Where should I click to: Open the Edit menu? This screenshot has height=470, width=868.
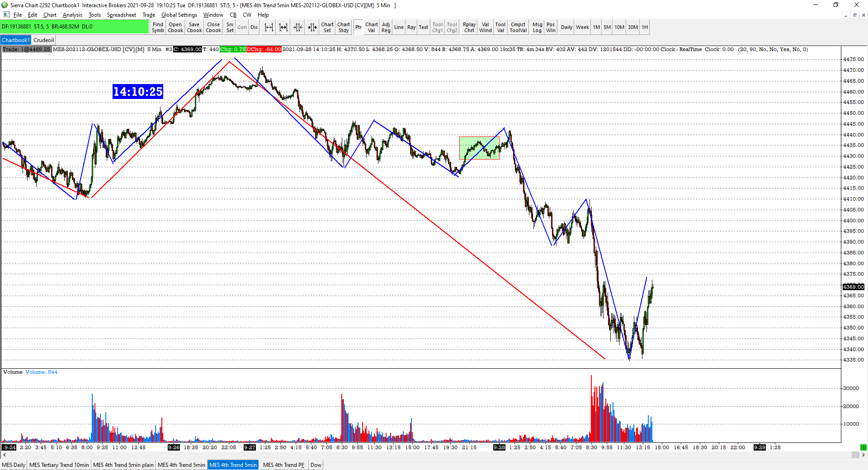(x=33, y=15)
